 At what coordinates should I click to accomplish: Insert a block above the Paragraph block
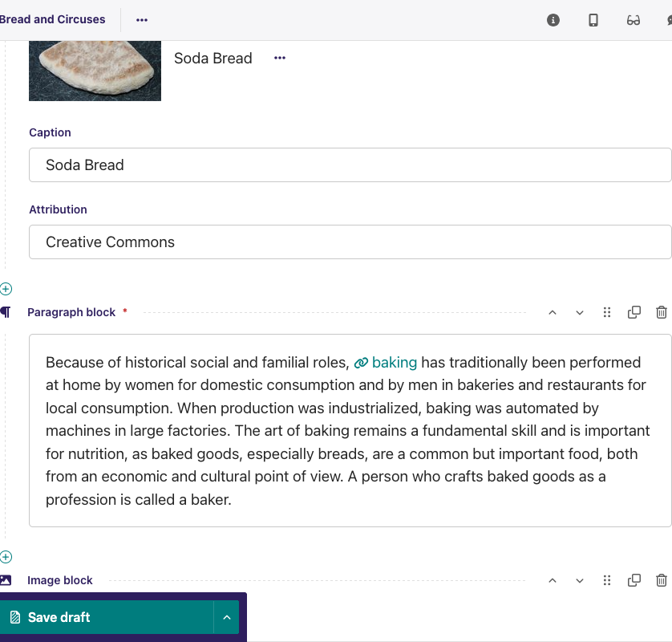[6, 289]
